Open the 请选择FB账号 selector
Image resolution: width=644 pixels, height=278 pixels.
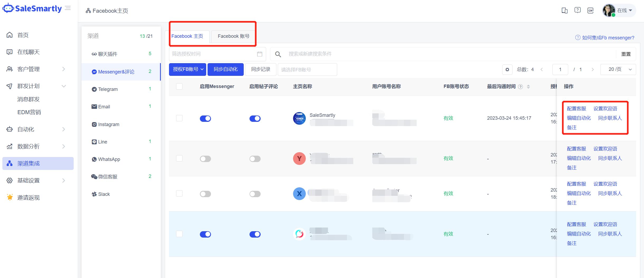point(307,69)
